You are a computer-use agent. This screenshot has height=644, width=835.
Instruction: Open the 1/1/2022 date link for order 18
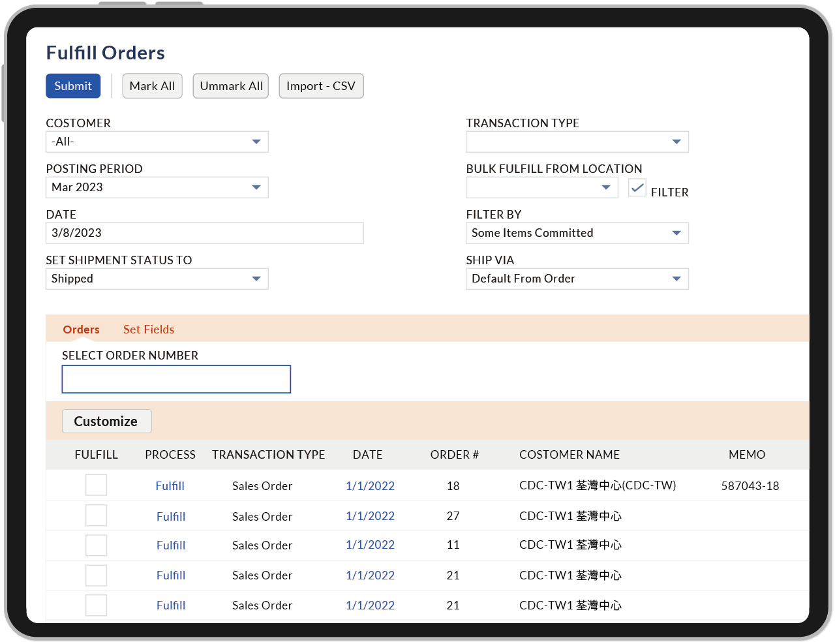tap(370, 485)
